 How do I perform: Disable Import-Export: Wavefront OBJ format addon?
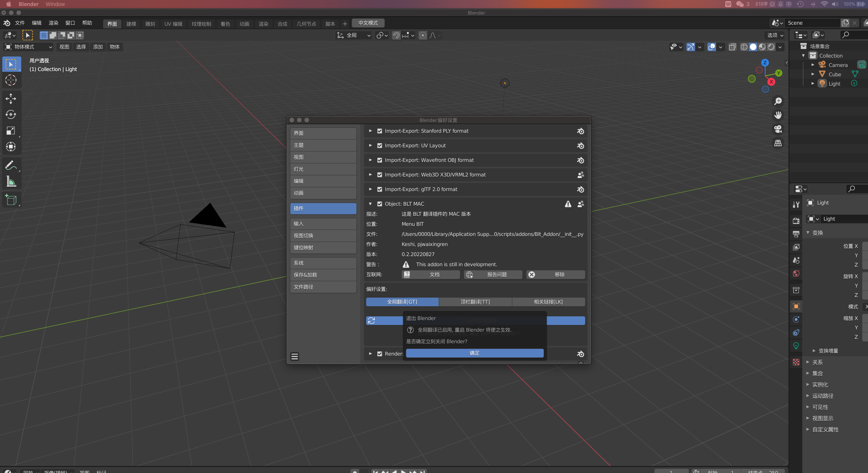[380, 160]
